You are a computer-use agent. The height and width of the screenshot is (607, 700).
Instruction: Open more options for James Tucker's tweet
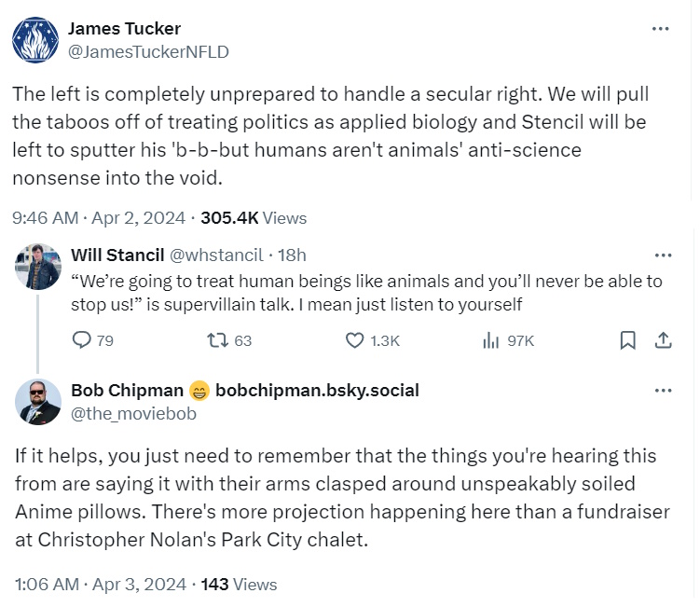[661, 29]
